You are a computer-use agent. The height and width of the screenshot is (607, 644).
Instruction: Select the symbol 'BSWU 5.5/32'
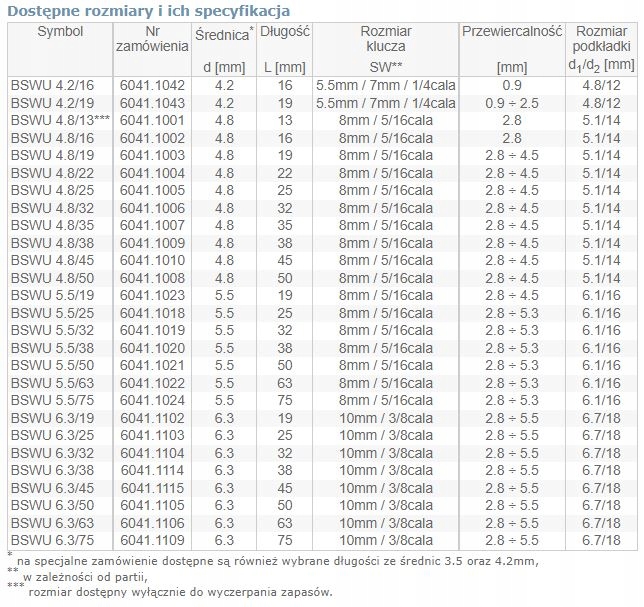tap(52, 331)
